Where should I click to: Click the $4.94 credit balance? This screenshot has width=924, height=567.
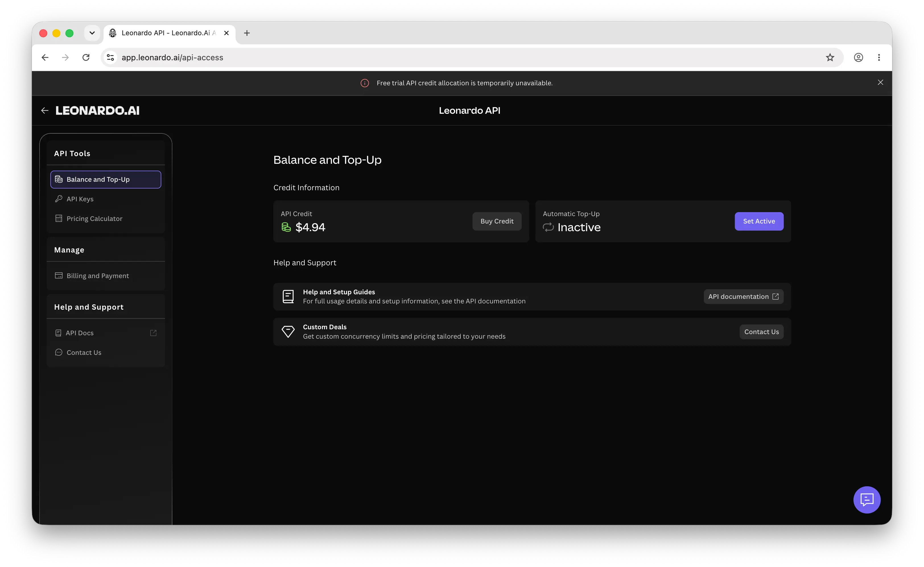coord(310,227)
